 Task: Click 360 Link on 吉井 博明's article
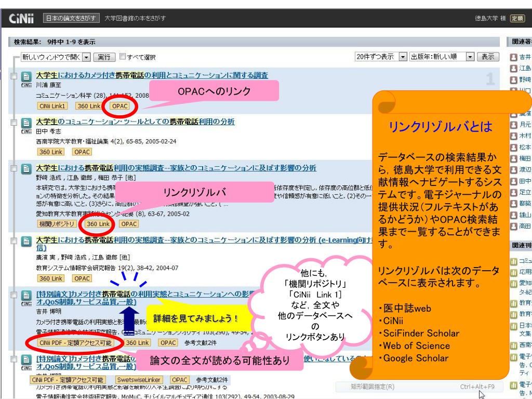pos(137,343)
